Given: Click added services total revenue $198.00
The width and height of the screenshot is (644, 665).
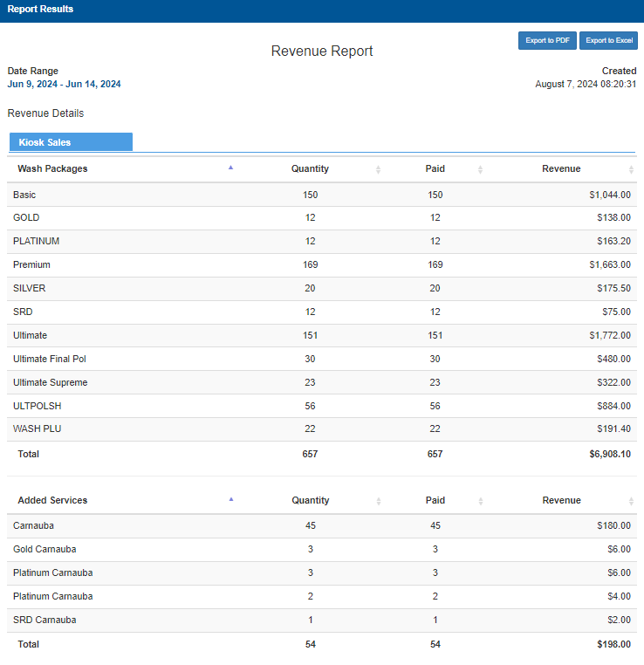Looking at the screenshot, I should point(614,645).
